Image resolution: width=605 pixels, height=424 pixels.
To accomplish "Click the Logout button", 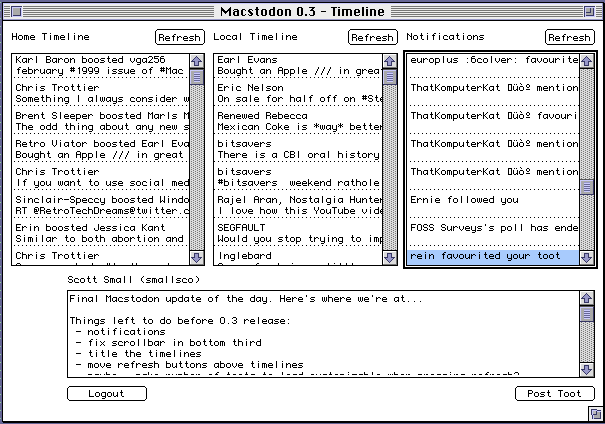I will tap(106, 393).
